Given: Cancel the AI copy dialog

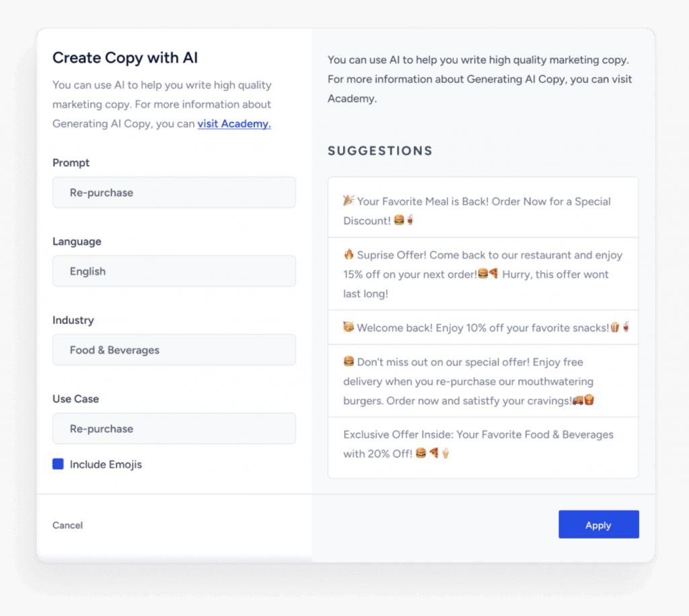Looking at the screenshot, I should pyautogui.click(x=67, y=525).
